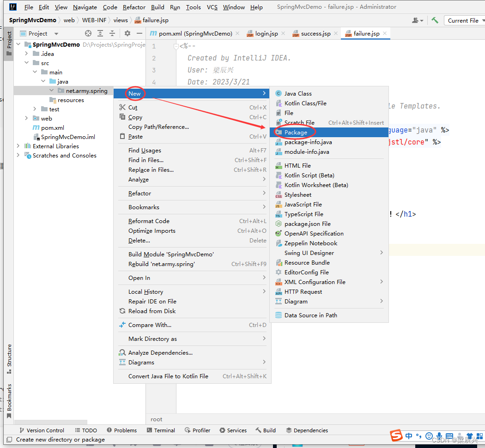Click the Reload from Disk icon

pyautogui.click(x=122, y=311)
